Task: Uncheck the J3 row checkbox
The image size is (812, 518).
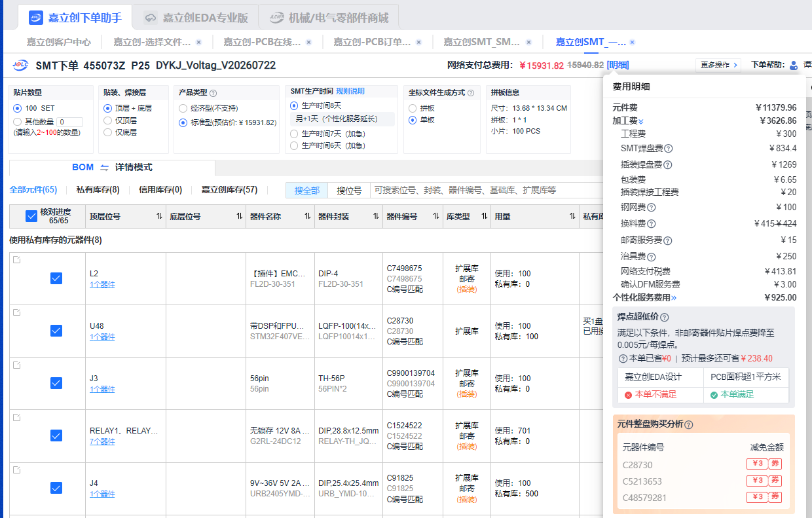Action: (56, 383)
